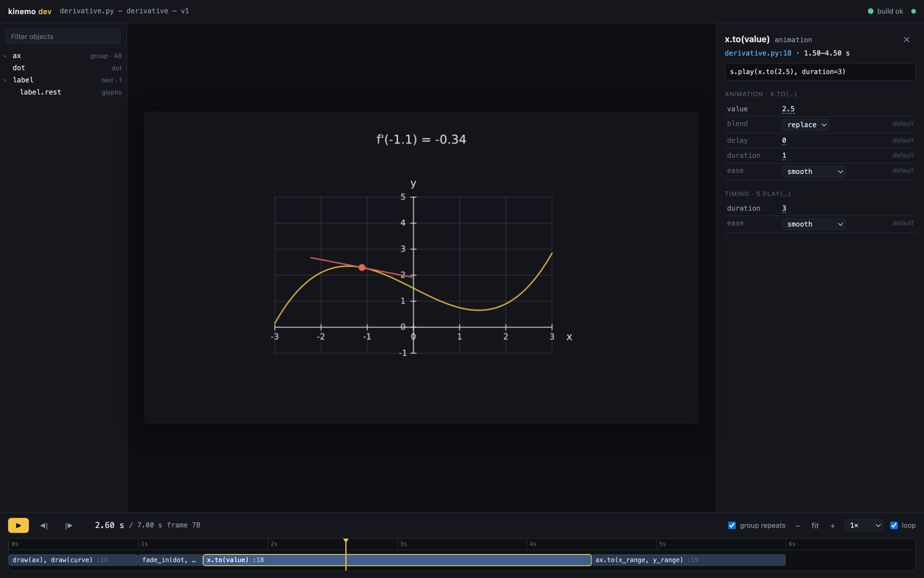Step back one frame

(x=44, y=526)
